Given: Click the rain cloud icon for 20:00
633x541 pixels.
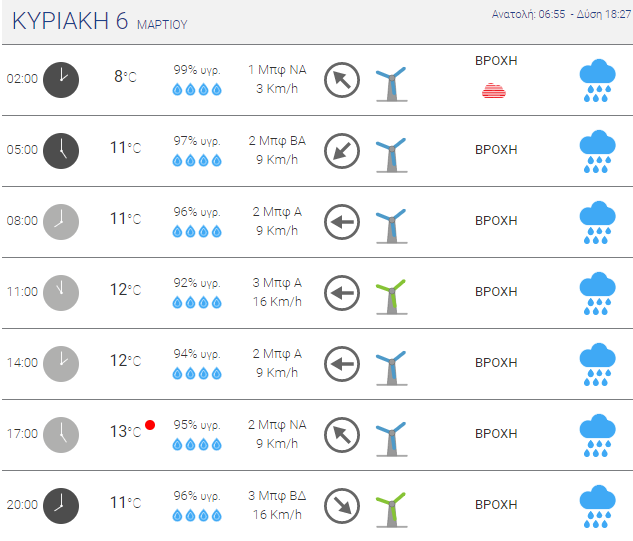Looking at the screenshot, I should 597,506.
